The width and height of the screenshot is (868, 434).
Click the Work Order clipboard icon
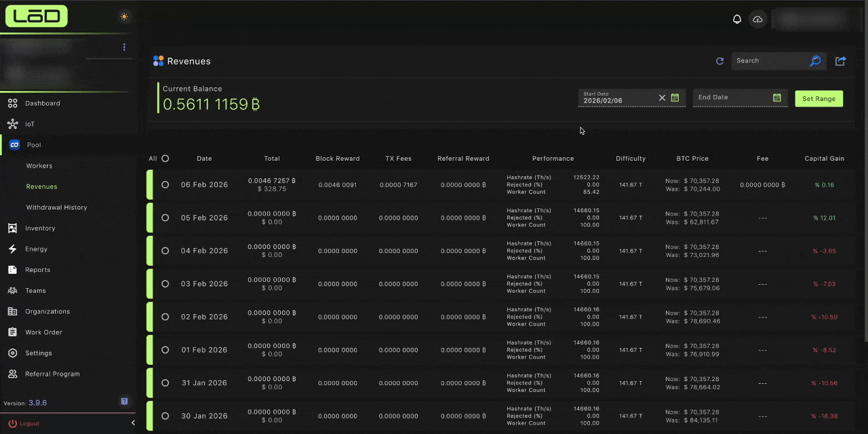click(12, 332)
